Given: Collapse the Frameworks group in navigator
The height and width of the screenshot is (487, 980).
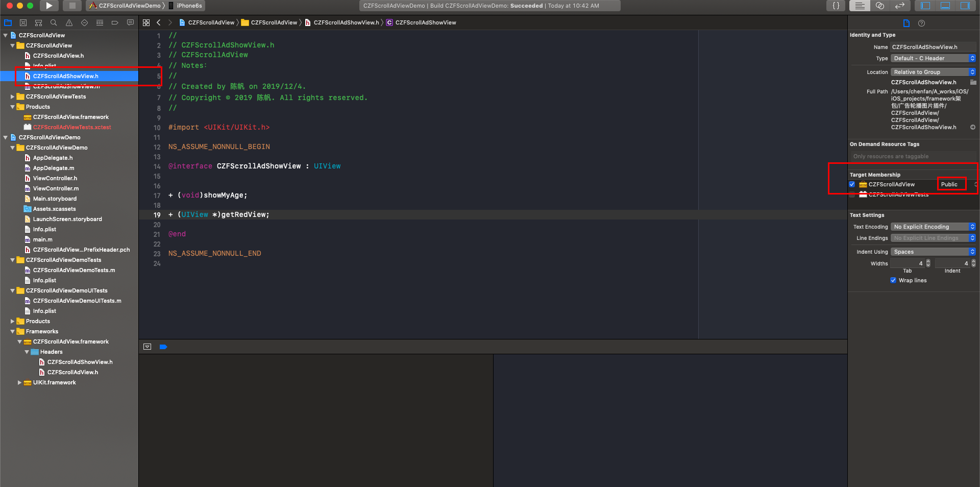Looking at the screenshot, I should tap(12, 331).
